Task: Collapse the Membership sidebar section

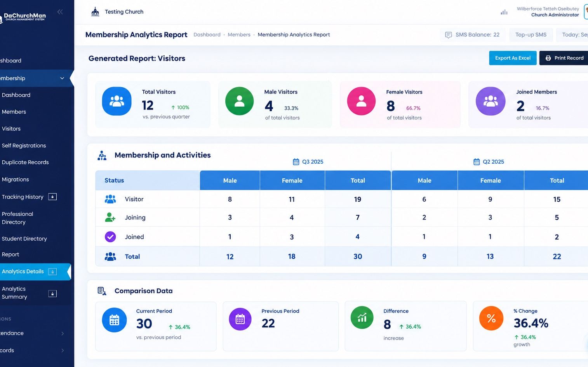Action: (62, 78)
